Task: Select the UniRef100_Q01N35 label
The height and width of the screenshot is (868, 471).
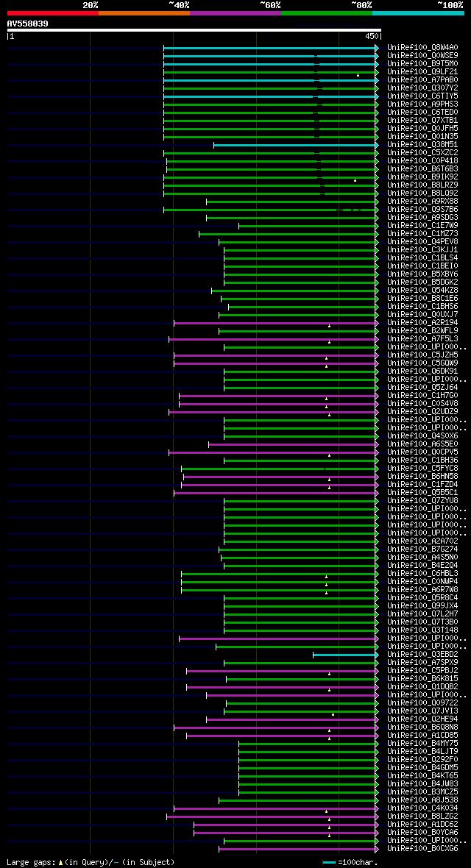Action: click(x=422, y=137)
